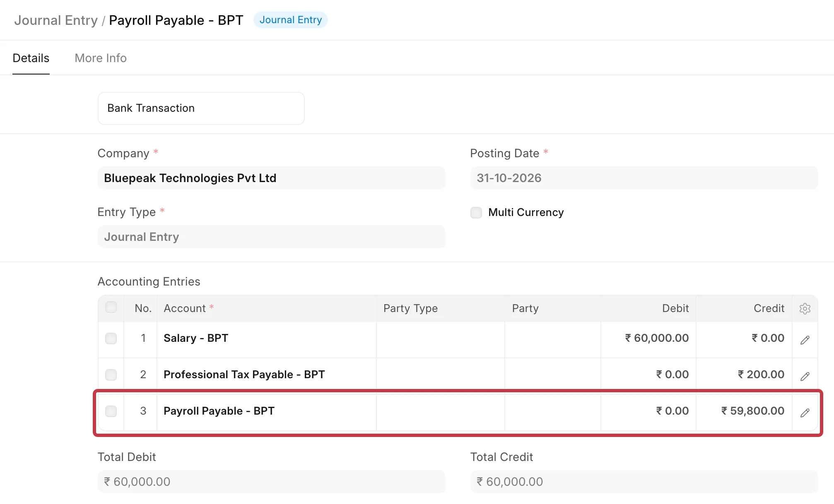Open table column settings gear icon
Image resolution: width=834 pixels, height=504 pixels.
805,308
